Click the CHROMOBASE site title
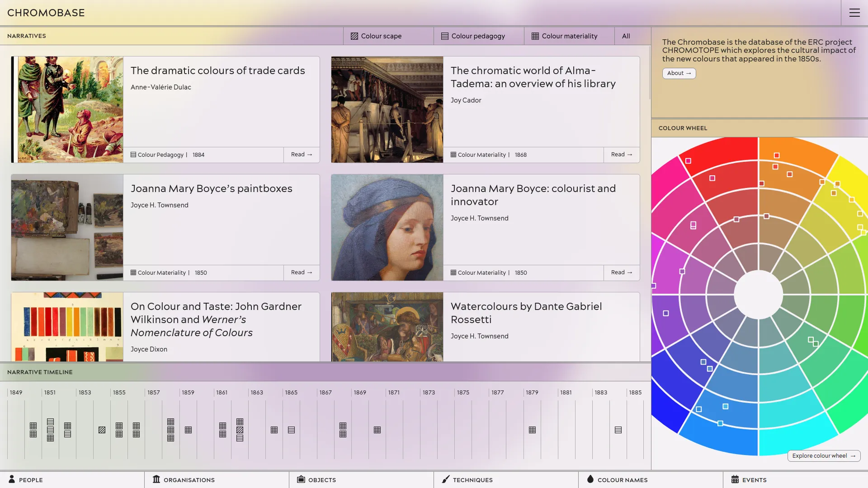This screenshot has width=868, height=488. coord(46,13)
